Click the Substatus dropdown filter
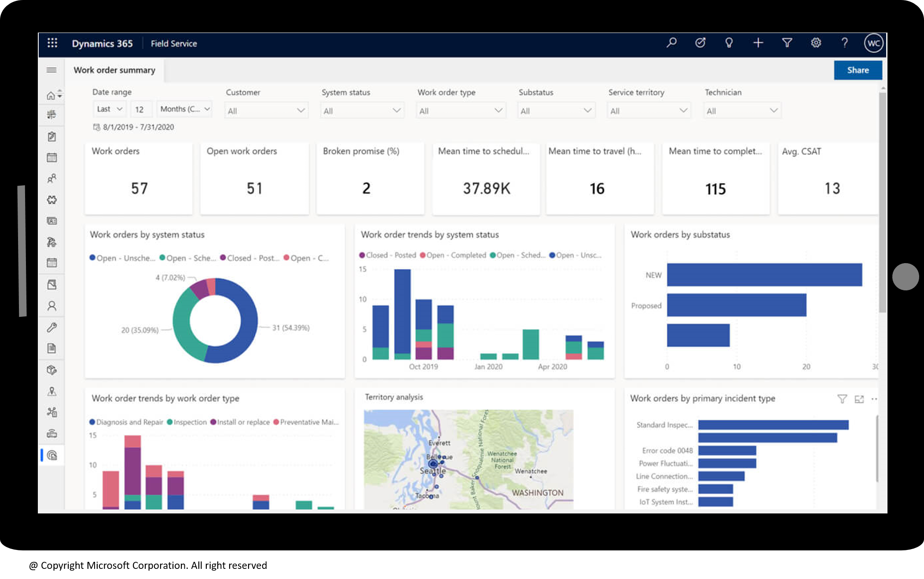This screenshot has width=924, height=579. click(554, 110)
